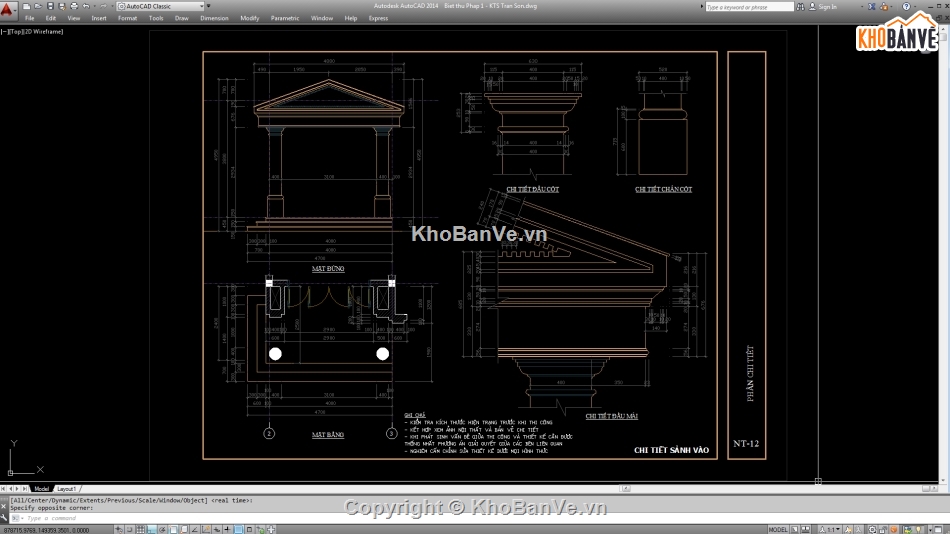Toggle Show/Hide Lineweight in status bar
The height and width of the screenshot is (534, 950).
(227, 529)
